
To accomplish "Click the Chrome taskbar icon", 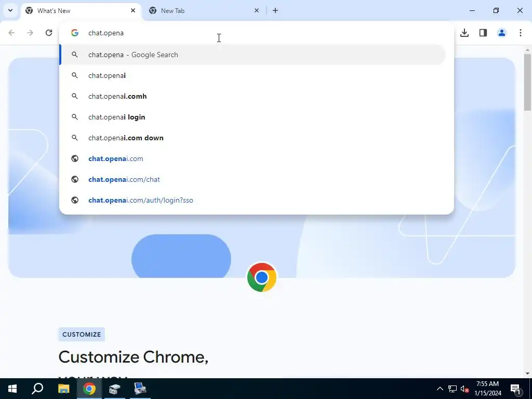I will pyautogui.click(x=89, y=389).
